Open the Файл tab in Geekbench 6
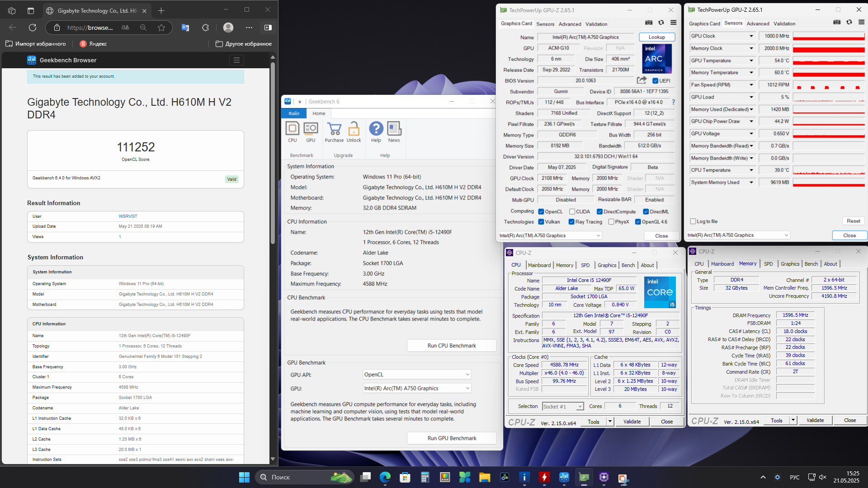 pos(294,113)
